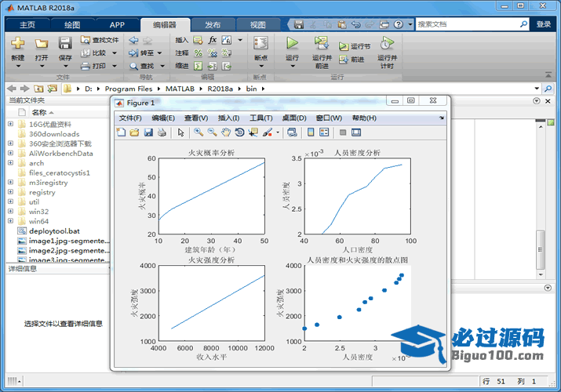Viewport: 561px width, 392px height.
Task: Toggle the Pan hand tool in the Figure toolbar
Action: (225, 132)
